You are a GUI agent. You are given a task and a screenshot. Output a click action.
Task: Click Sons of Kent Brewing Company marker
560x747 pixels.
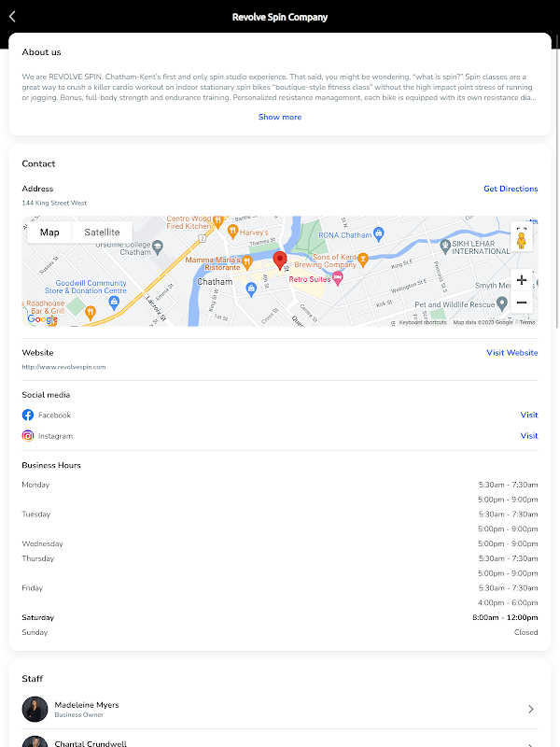363,260
